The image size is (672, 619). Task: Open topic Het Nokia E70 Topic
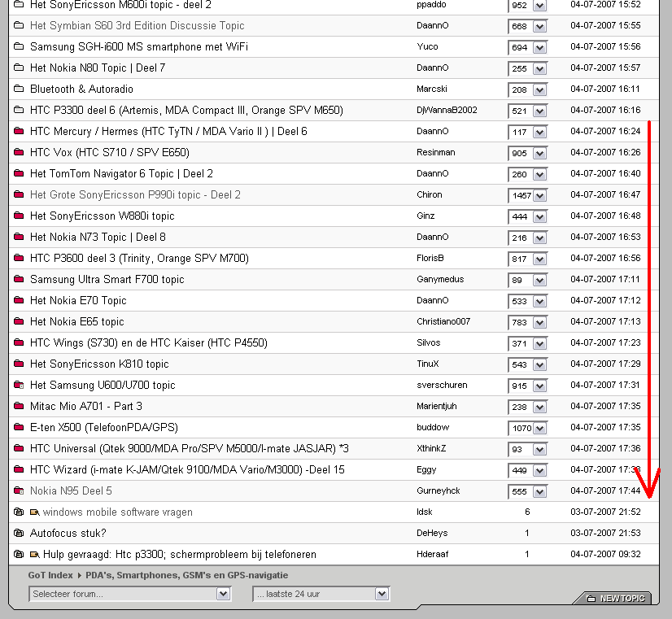78,300
